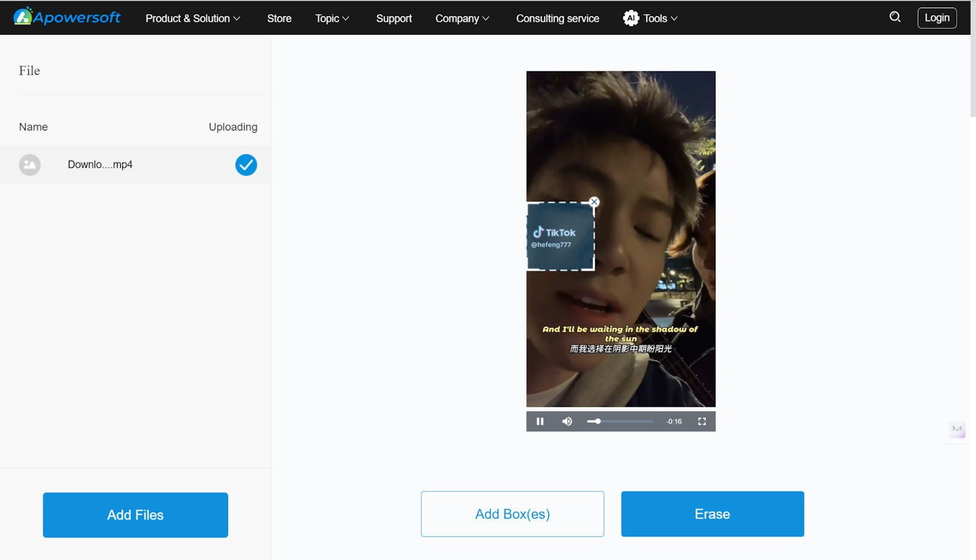Open the floating side widget icon
976x560 pixels.
coord(957,429)
